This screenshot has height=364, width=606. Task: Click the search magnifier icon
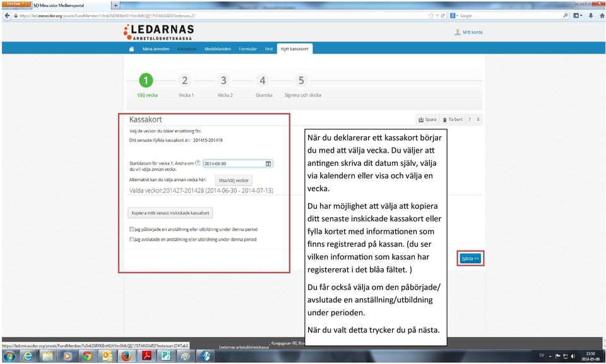[566, 16]
